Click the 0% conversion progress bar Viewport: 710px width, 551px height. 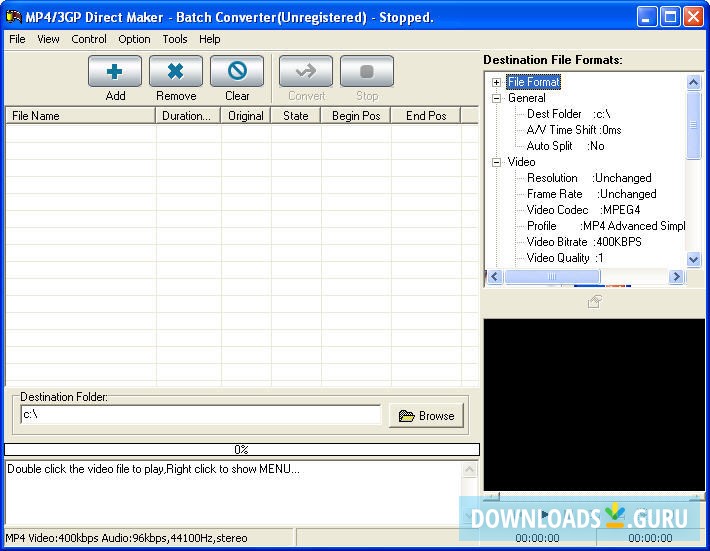(x=242, y=450)
